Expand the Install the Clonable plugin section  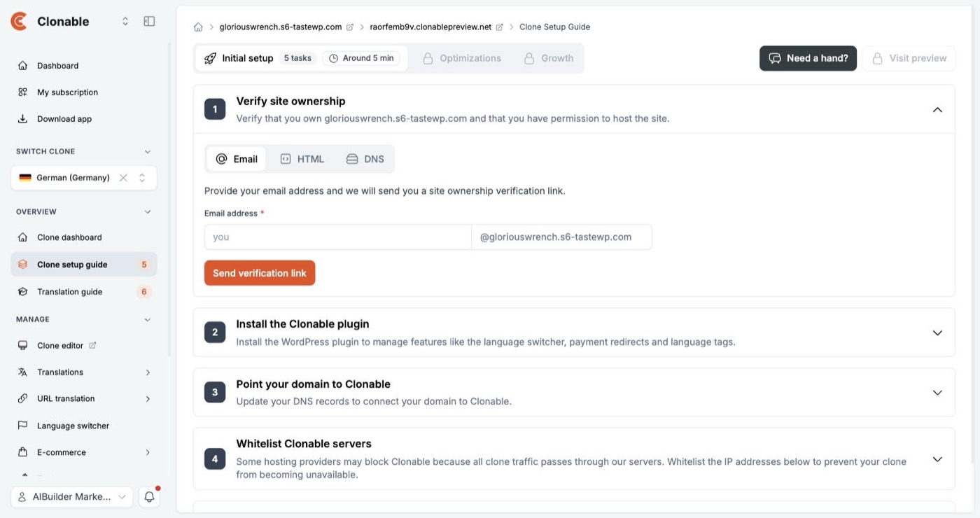[x=937, y=333]
